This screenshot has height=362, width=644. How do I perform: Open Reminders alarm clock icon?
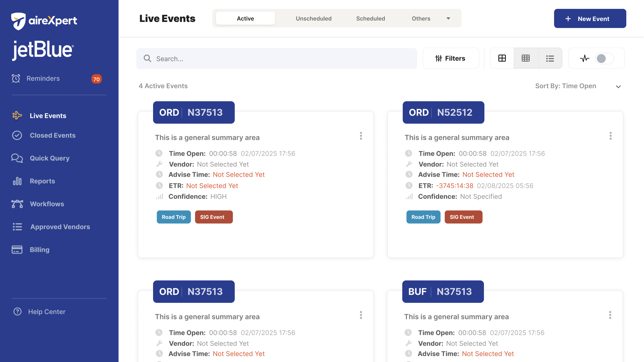(x=16, y=78)
